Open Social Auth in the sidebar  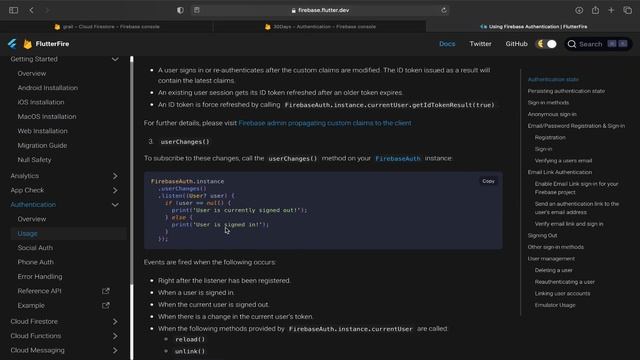pyautogui.click(x=35, y=248)
